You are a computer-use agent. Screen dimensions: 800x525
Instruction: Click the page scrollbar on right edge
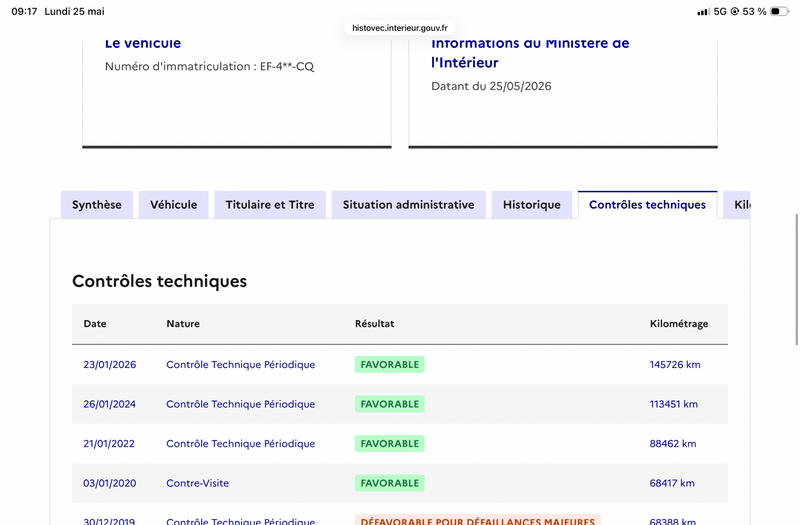coord(796,280)
